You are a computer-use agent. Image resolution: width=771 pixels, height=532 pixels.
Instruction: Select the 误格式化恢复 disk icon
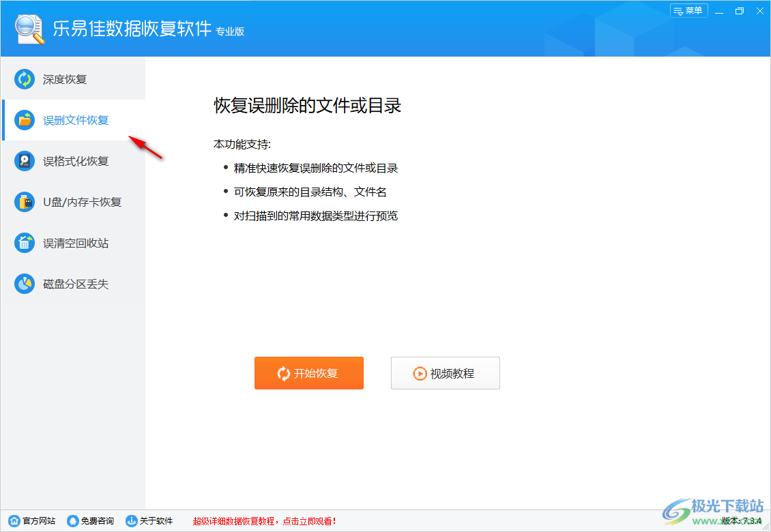click(x=25, y=161)
